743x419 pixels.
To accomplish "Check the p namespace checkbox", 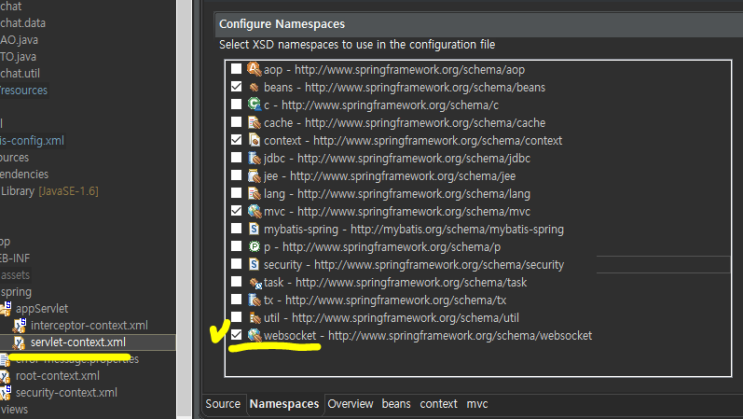I will tap(236, 246).
